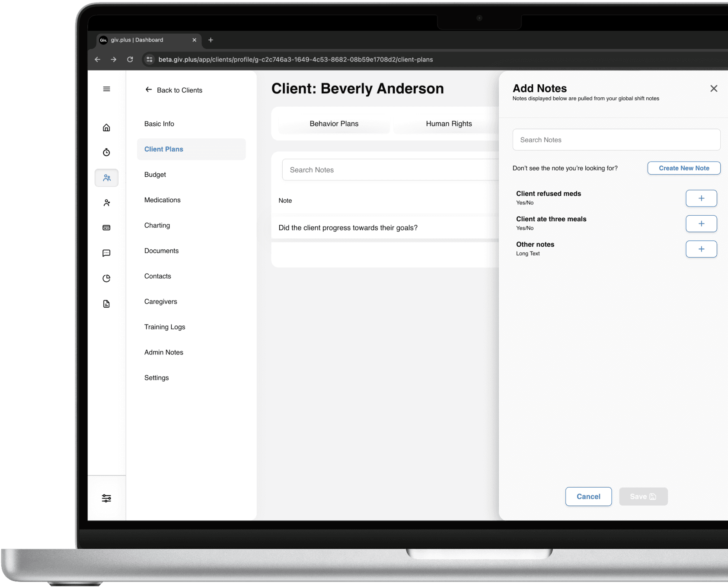This screenshot has width=728, height=587.
Task: Cancel the Add Notes panel
Action: (x=588, y=496)
